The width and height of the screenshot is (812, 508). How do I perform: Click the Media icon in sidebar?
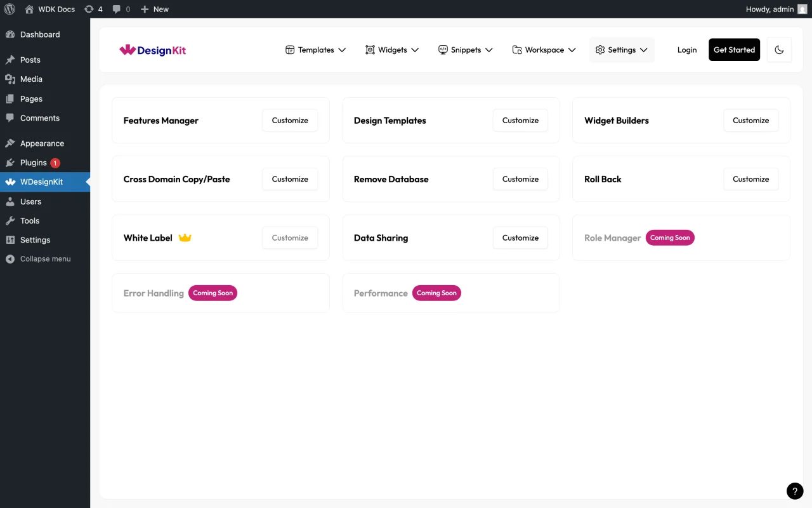tap(10, 79)
